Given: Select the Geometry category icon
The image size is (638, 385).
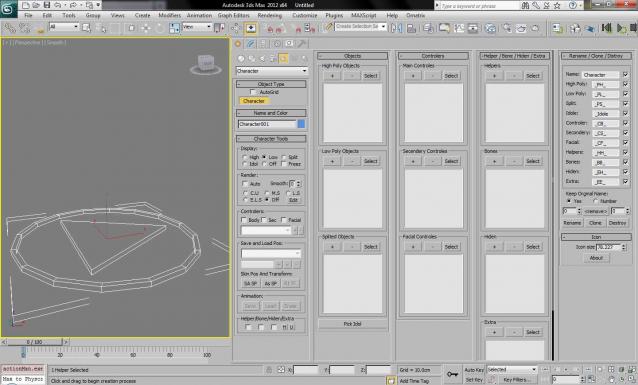Looking at the screenshot, I should 241,59.
